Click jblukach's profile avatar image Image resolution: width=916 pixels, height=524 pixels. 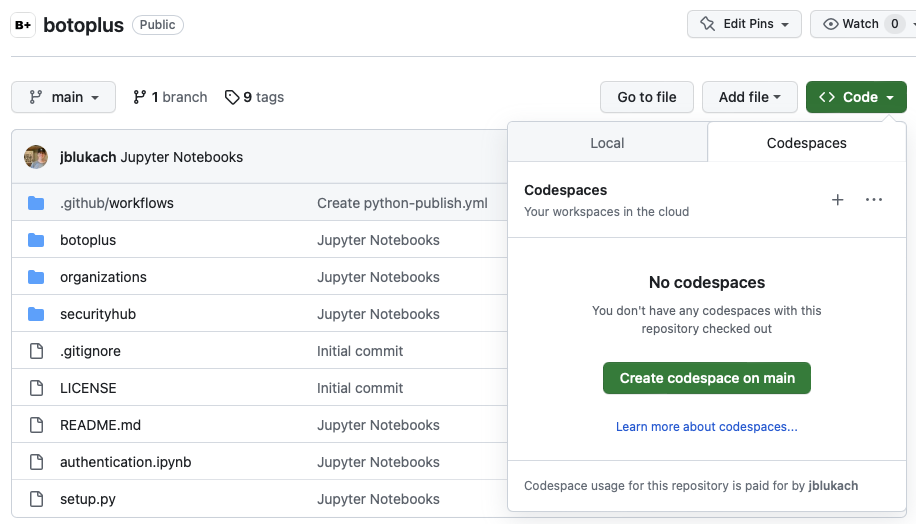(x=36, y=157)
